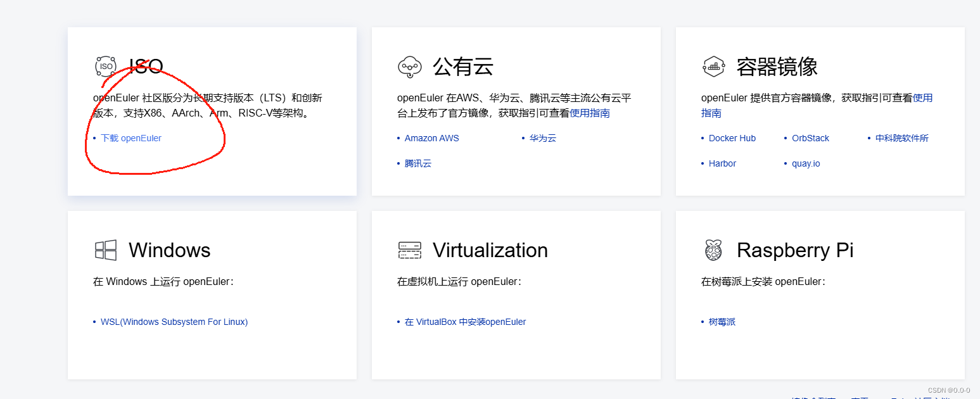The width and height of the screenshot is (980, 399).
Task: Open the quay.io link
Action: pyautogui.click(x=806, y=163)
